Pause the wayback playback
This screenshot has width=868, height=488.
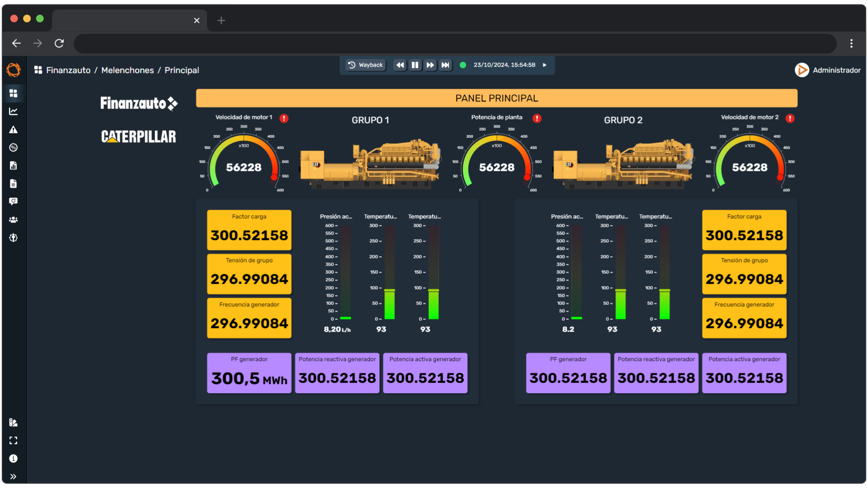tap(415, 65)
